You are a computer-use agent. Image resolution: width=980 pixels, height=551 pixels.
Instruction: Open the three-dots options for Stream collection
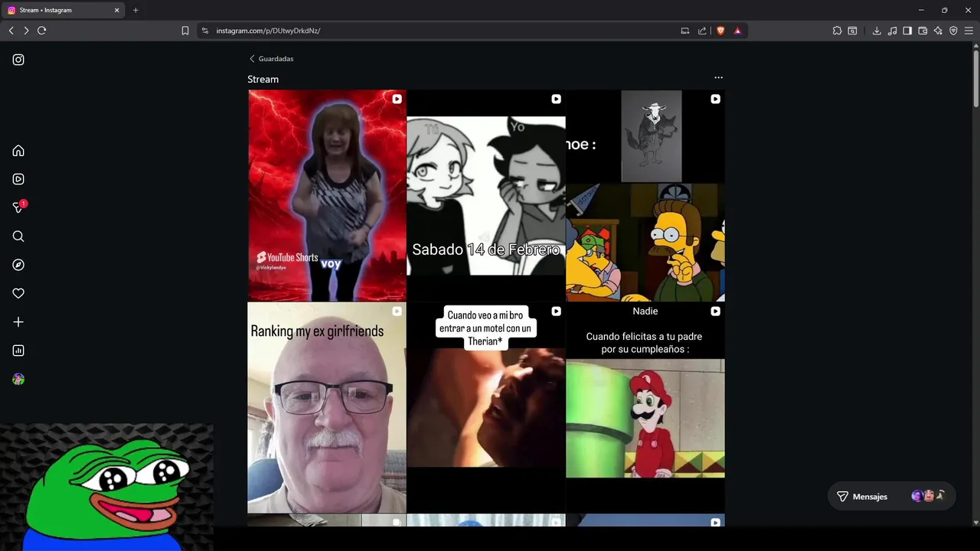point(718,77)
